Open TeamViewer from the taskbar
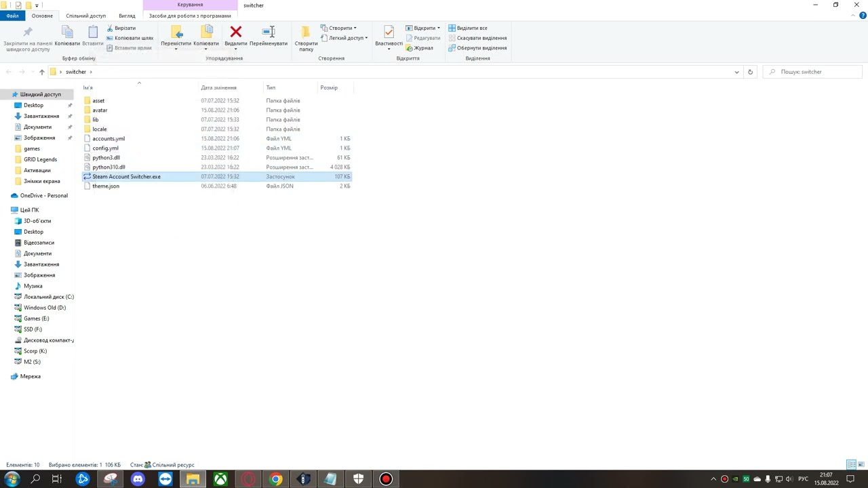This screenshot has width=868, height=488. 165,479
